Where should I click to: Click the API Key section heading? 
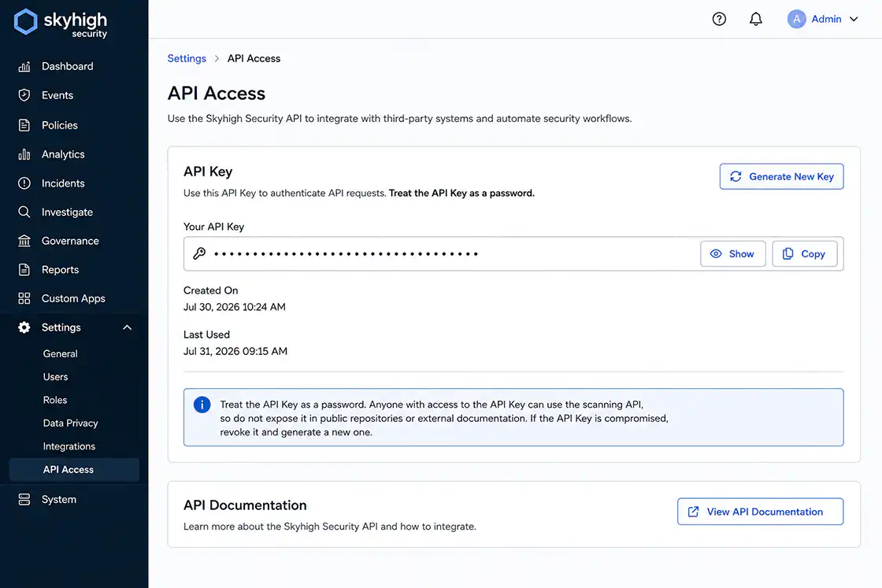[208, 172]
